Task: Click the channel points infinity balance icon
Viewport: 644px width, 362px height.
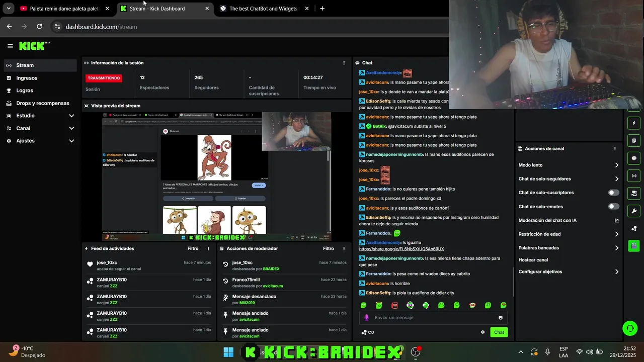Action: click(368, 332)
